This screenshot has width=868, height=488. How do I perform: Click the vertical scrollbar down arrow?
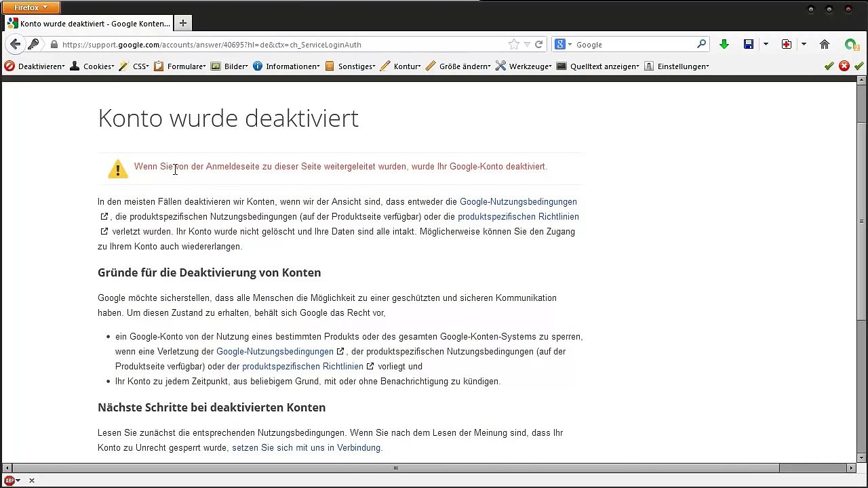(862, 457)
